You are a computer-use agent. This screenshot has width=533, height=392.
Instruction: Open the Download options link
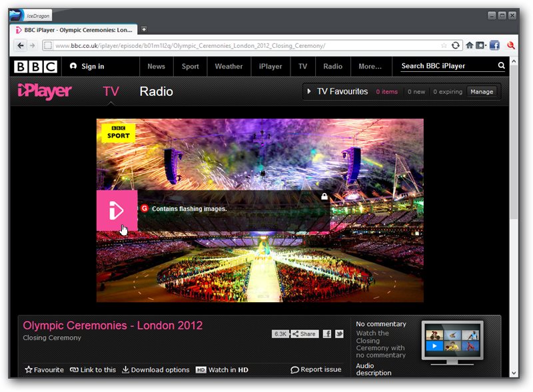[x=155, y=369]
